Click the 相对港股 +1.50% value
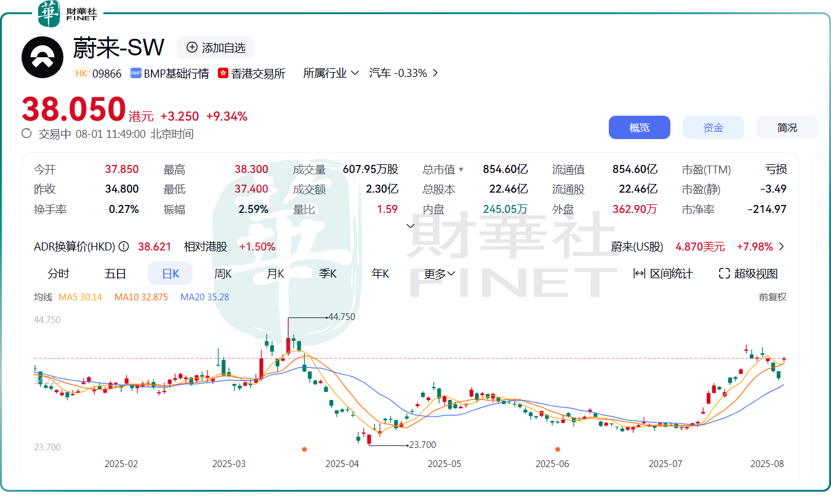Image resolution: width=831 pixels, height=504 pixels. [x=257, y=247]
